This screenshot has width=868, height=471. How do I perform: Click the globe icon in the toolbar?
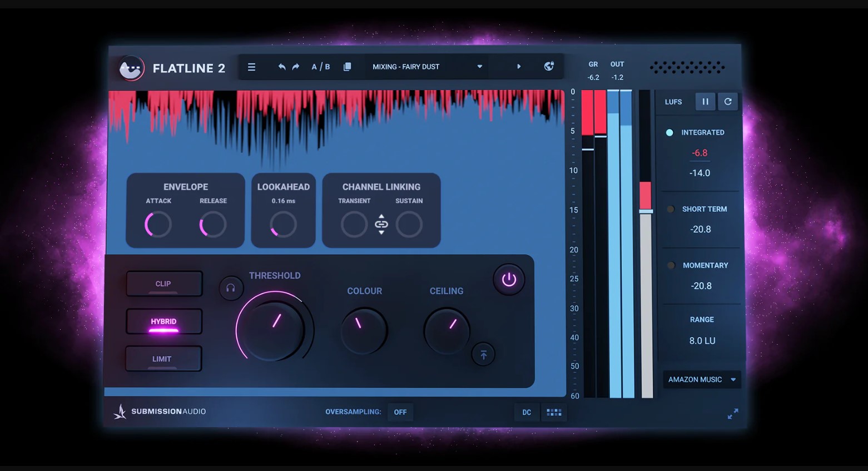point(549,66)
